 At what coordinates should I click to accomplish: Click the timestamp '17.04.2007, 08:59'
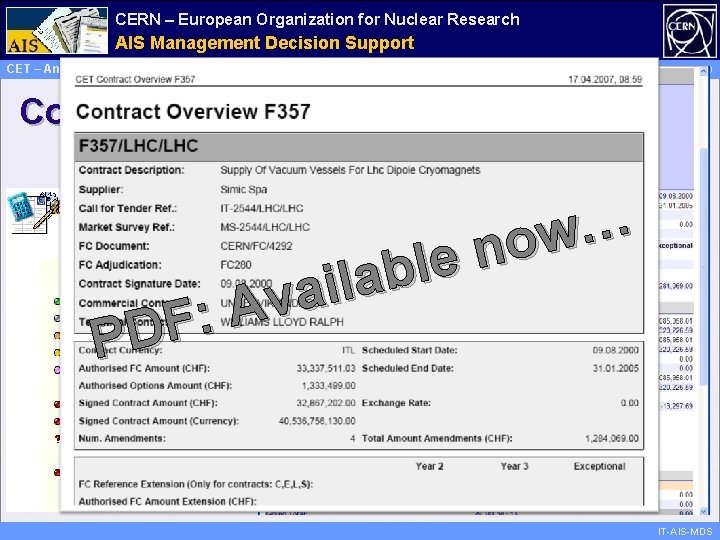[605, 79]
